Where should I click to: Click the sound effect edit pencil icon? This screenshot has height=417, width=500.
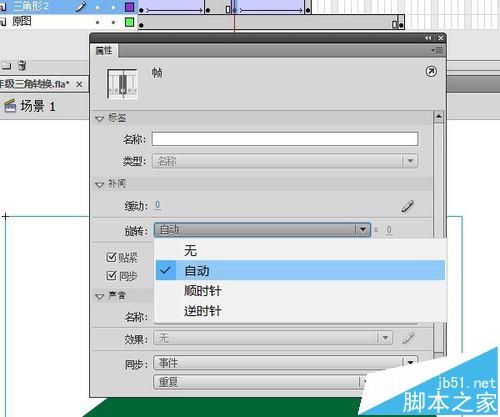(408, 338)
